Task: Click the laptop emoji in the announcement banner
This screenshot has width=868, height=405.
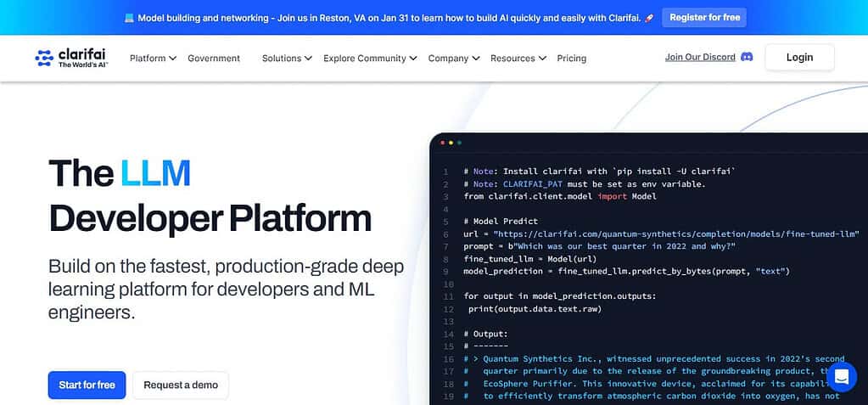Action: tap(129, 18)
